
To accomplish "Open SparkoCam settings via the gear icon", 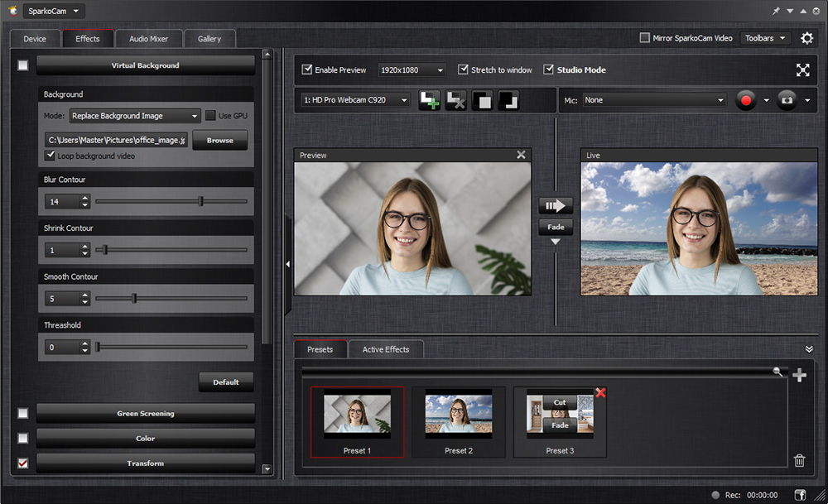I will point(806,38).
